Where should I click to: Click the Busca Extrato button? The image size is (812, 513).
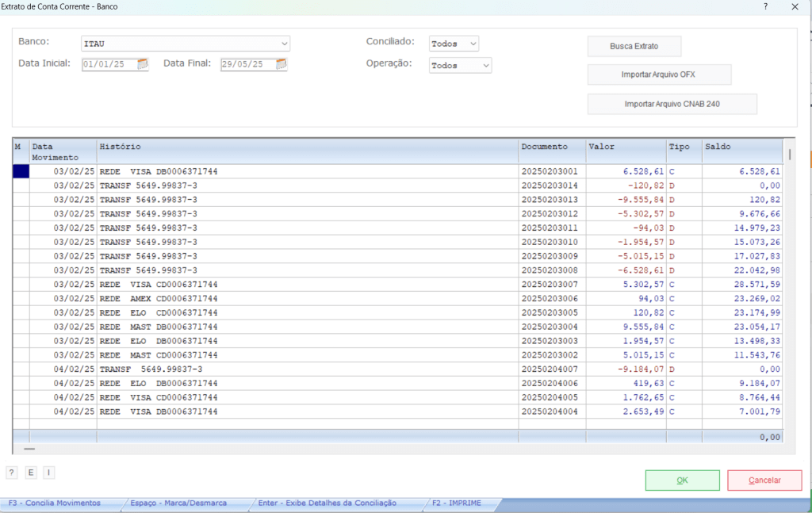634,47
